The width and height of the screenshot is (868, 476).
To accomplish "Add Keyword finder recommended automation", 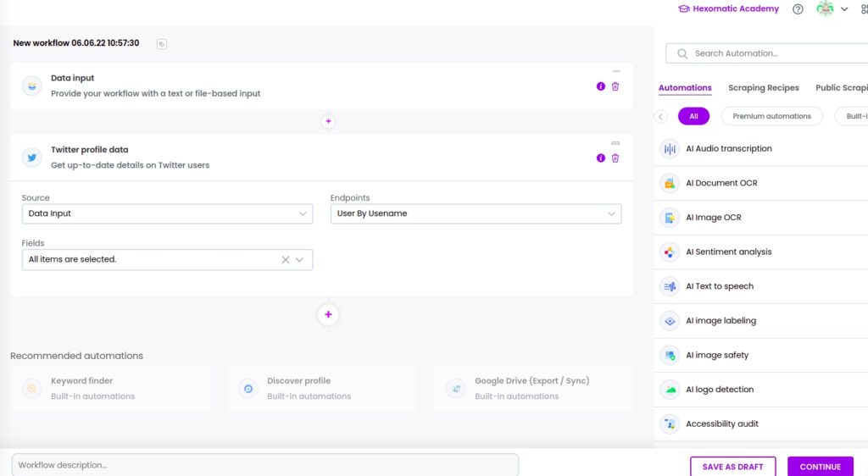I will (x=109, y=389).
